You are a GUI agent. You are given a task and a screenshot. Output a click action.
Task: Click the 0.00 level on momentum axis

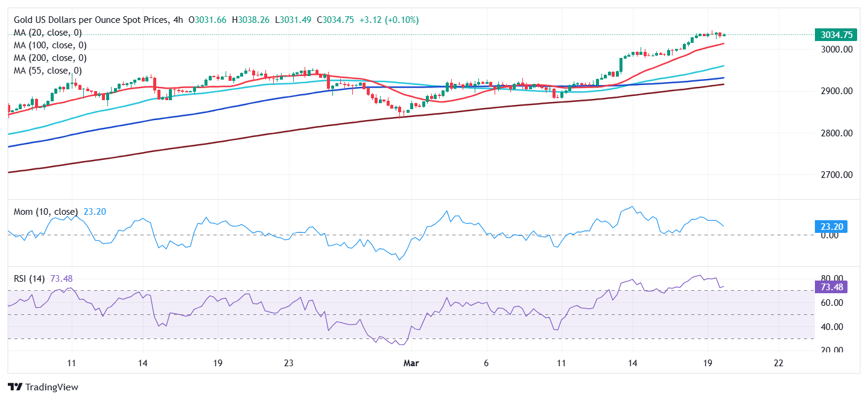(x=829, y=235)
